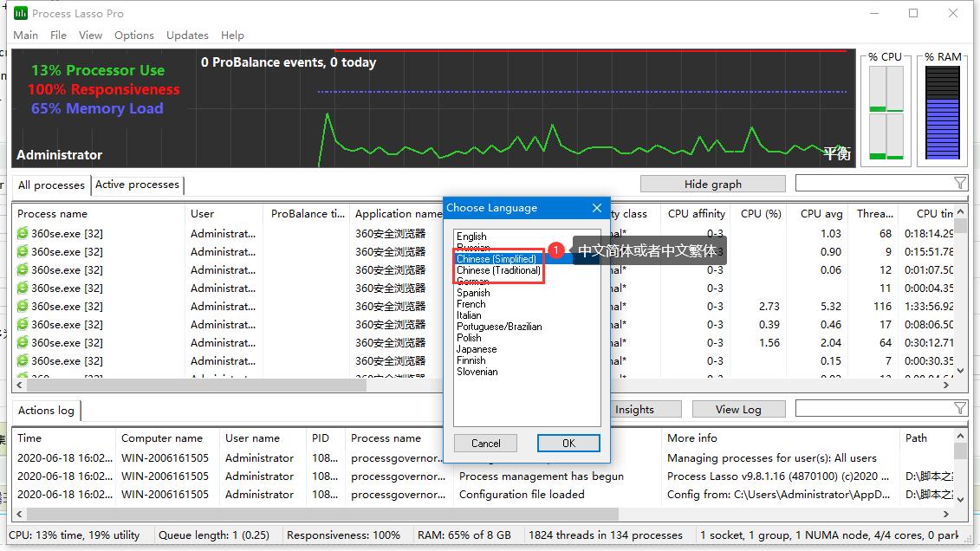Viewport: 980px width, 551px height.
Task: Select Italian in the language list
Action: [469, 314]
